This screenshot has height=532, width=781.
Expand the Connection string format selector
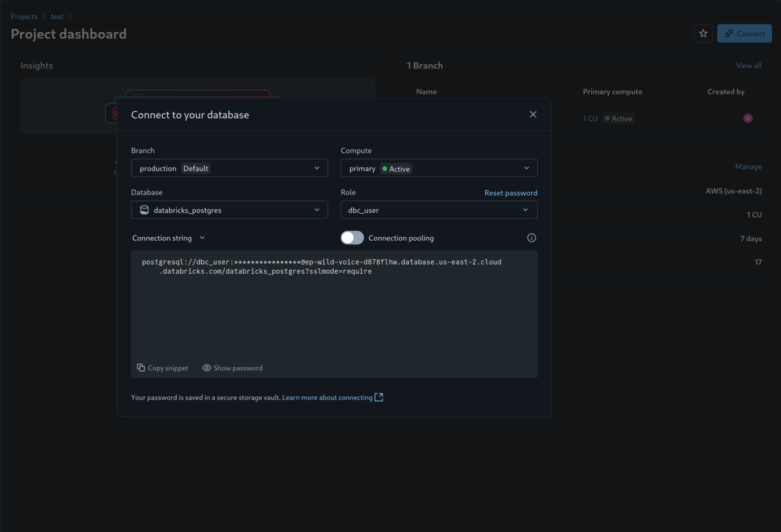coord(169,238)
